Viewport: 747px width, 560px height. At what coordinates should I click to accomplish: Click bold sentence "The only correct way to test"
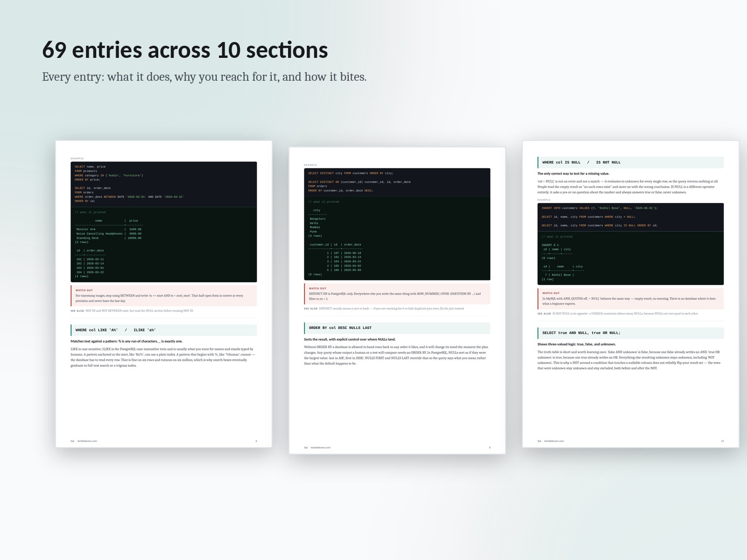573,174
